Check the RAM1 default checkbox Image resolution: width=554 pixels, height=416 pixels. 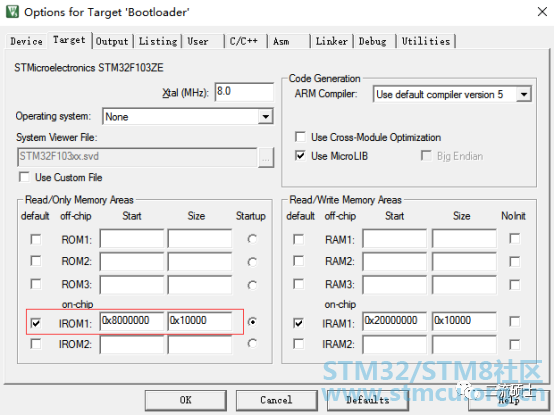(x=299, y=239)
